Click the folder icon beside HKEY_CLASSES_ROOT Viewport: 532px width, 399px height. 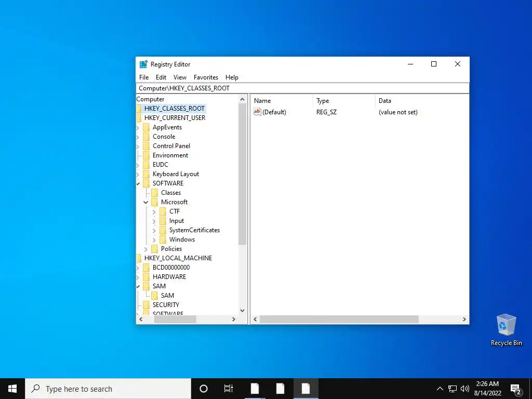(139, 109)
